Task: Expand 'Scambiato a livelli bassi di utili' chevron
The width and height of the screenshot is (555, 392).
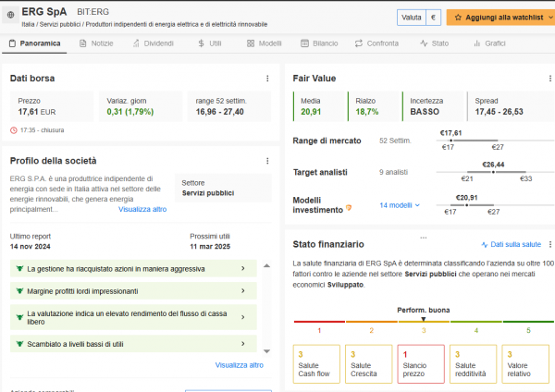Action: point(242,344)
